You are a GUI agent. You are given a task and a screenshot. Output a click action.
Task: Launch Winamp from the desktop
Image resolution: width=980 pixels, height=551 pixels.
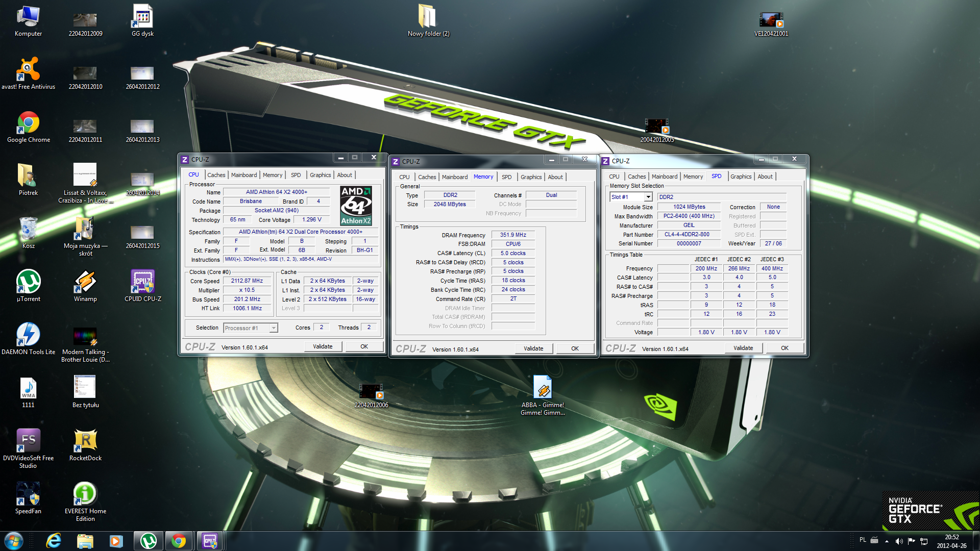[85, 282]
